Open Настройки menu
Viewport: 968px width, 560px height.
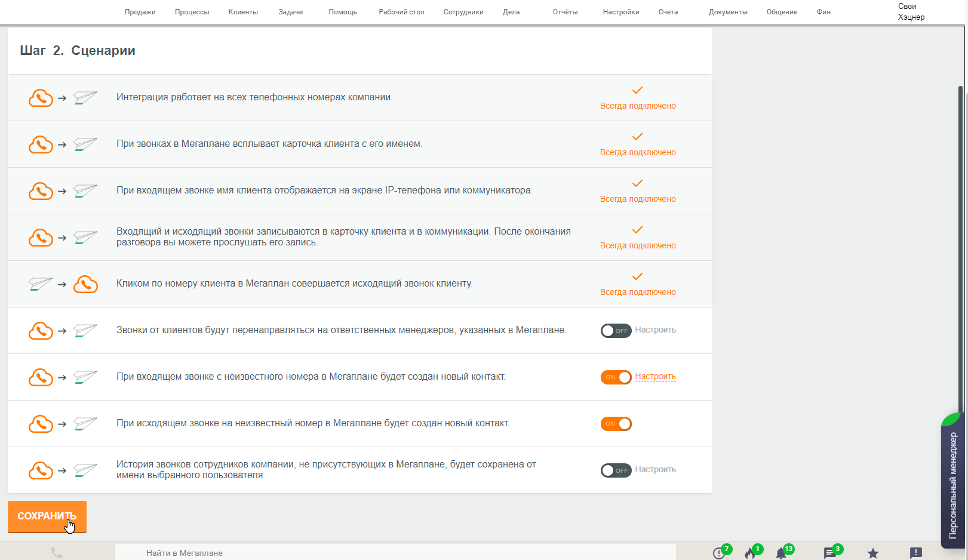coord(621,12)
